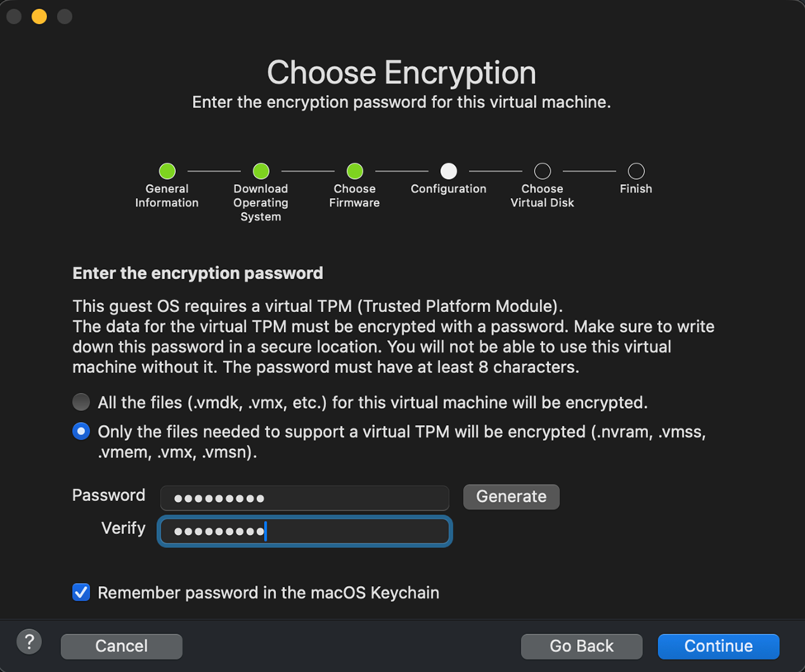Click the Choose Firmware step label

click(355, 196)
